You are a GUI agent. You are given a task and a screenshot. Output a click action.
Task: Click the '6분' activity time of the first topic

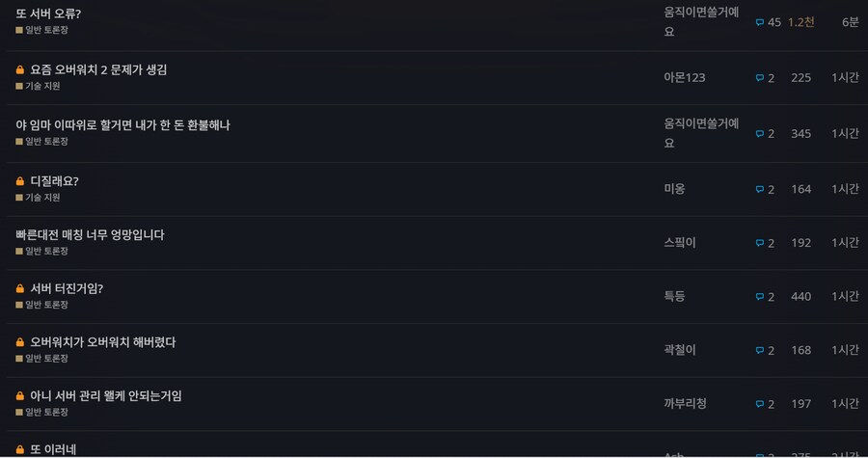850,22
